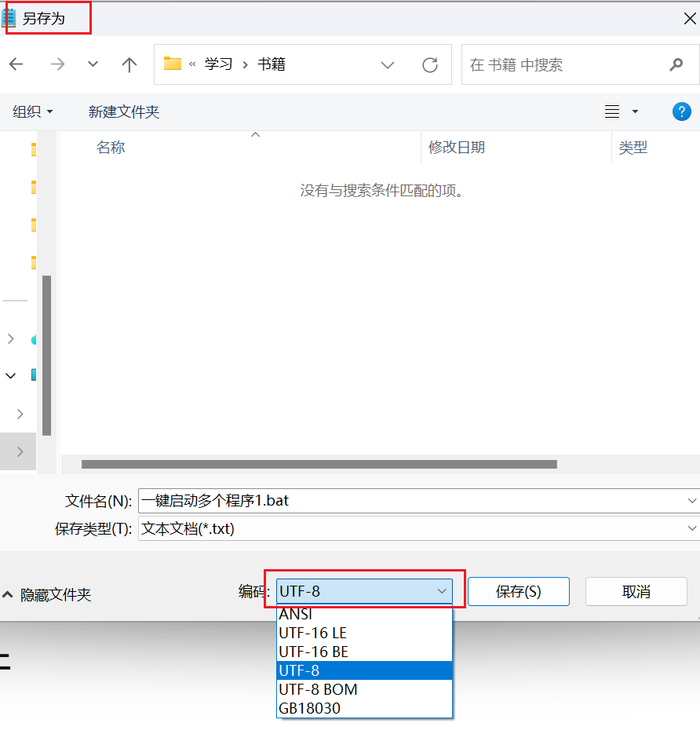Choose UTF-8 BOM encoding

point(364,689)
